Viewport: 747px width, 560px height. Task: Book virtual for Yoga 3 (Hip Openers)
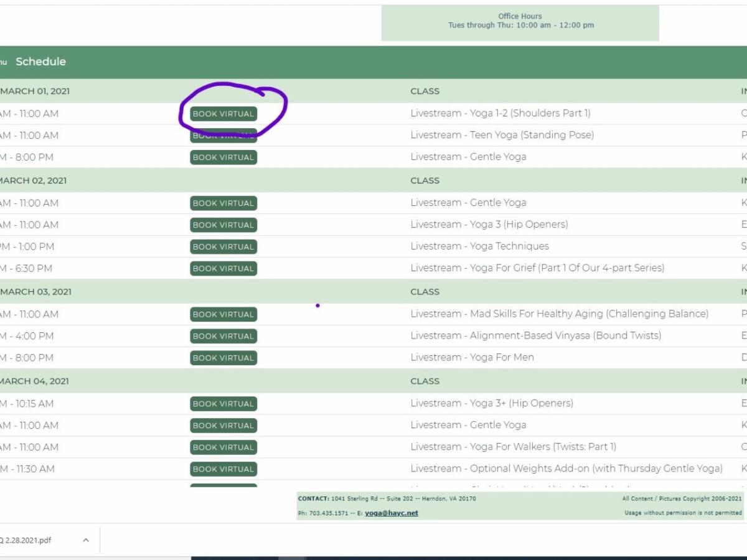point(223,225)
